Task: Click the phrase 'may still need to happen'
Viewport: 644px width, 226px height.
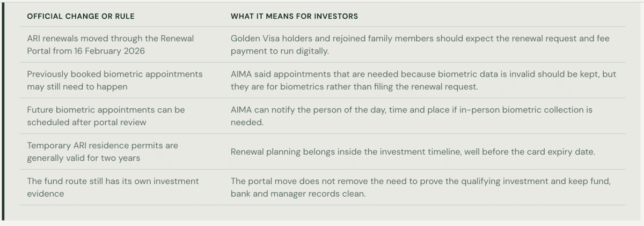Action: pyautogui.click(x=77, y=86)
